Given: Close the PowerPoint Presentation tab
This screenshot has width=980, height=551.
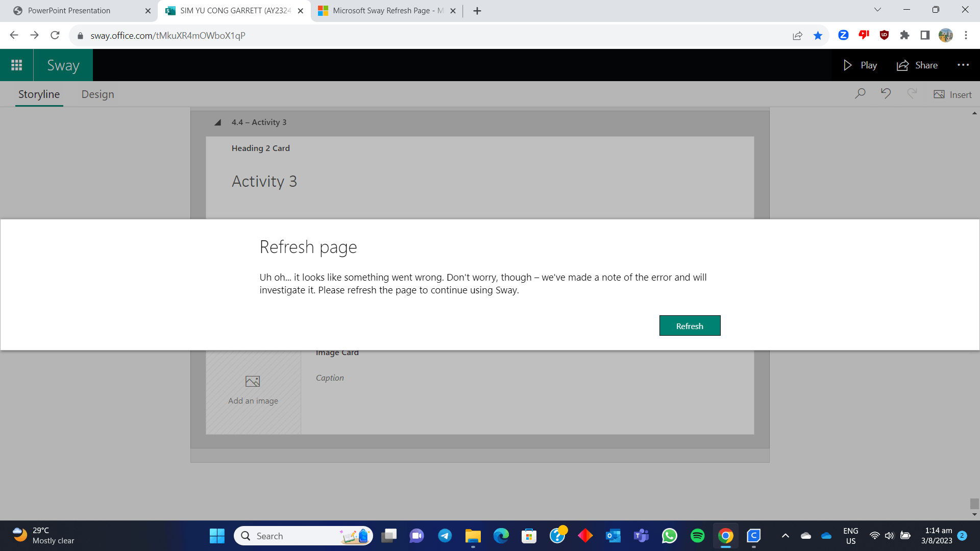Looking at the screenshot, I should click(x=148, y=11).
